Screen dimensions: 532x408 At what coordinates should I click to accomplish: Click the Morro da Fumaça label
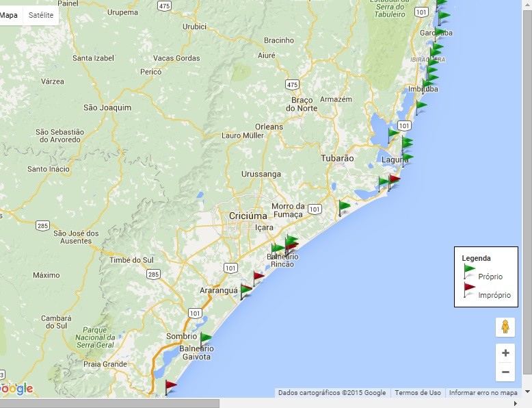[288, 210]
